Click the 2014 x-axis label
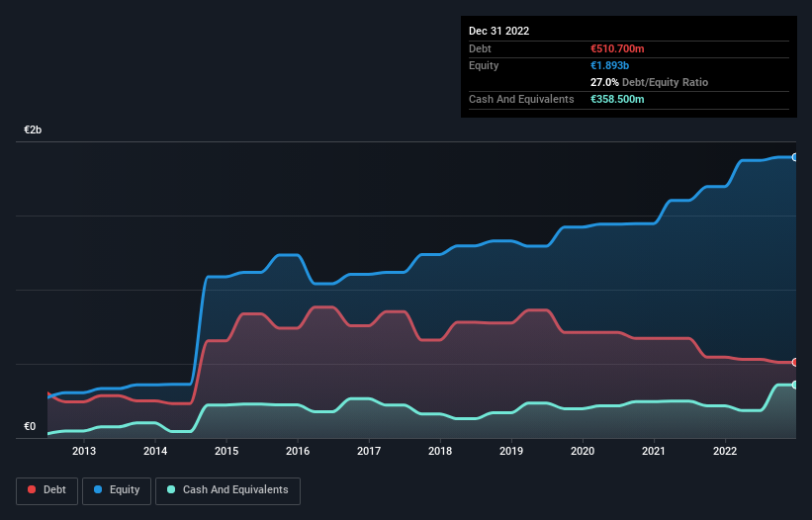The image size is (812, 520). pos(155,451)
